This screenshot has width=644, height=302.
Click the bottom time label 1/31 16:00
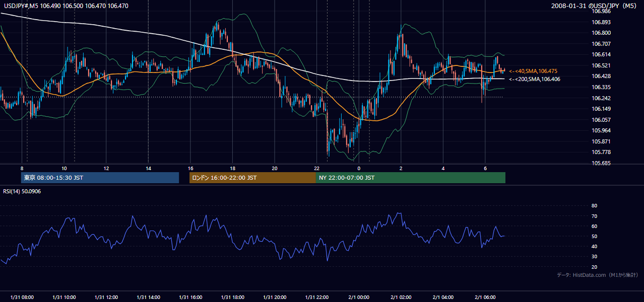click(190, 297)
